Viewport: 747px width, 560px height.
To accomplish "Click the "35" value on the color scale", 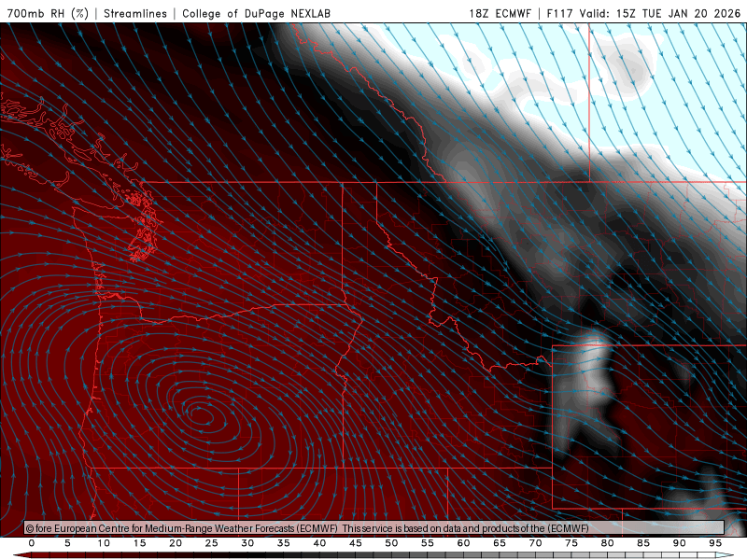I will click(284, 543).
